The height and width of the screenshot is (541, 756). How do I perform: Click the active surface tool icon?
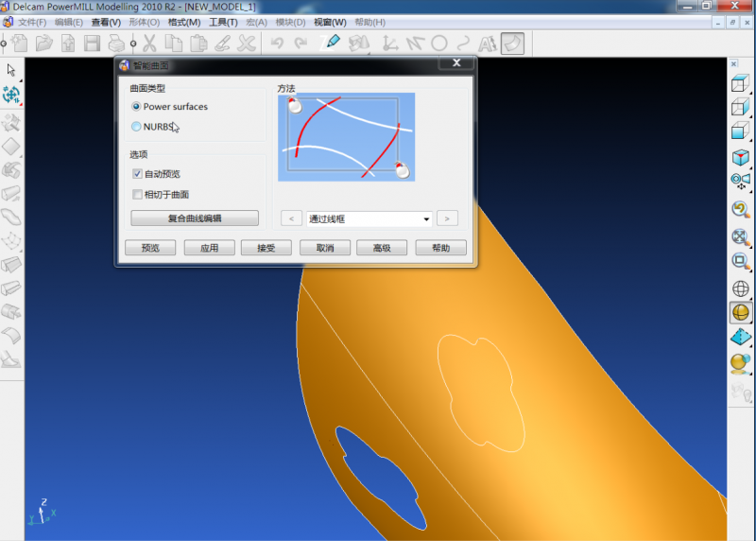[x=512, y=44]
